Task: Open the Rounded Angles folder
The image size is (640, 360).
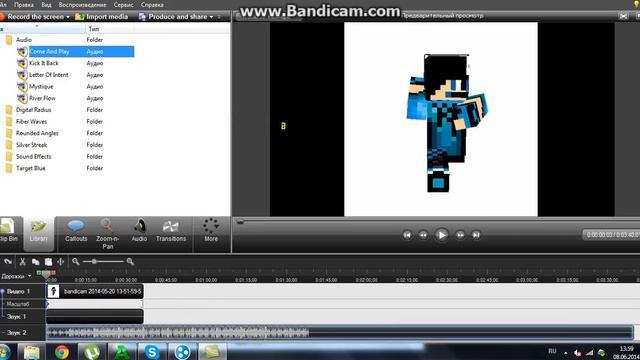Action: [37, 133]
